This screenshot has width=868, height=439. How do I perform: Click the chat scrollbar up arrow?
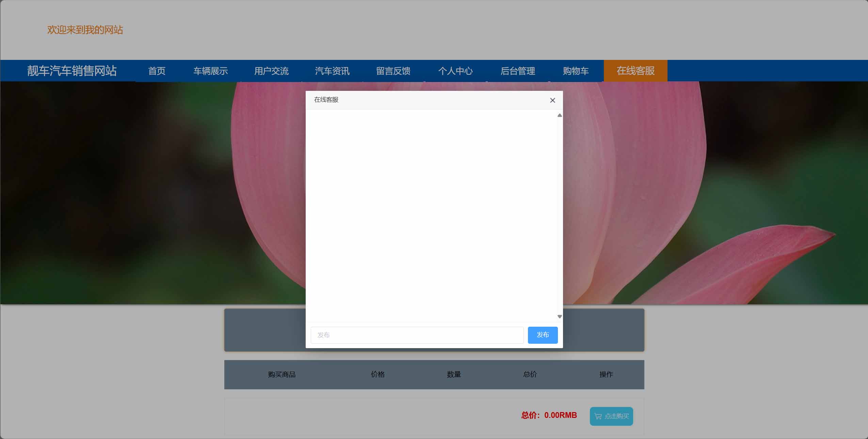(560, 115)
